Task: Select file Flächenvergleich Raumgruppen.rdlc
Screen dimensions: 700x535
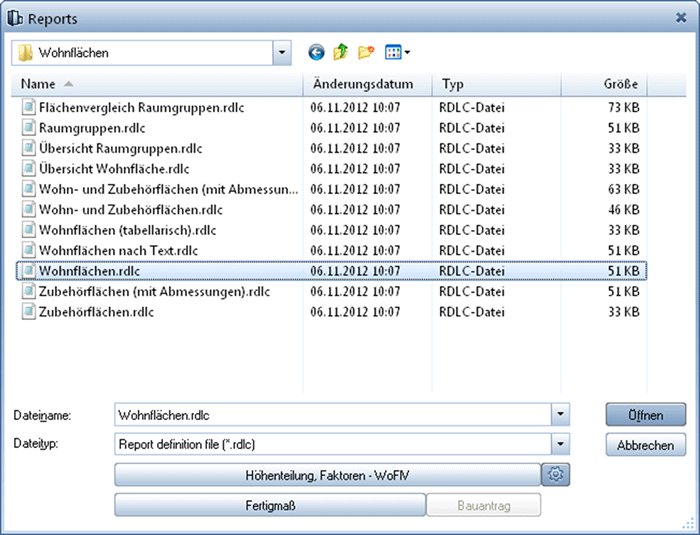Action: (x=141, y=108)
